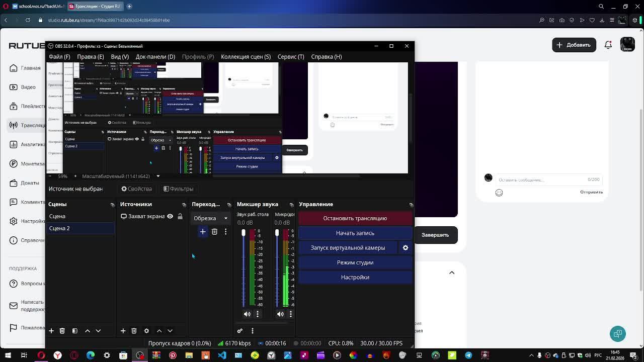This screenshot has width=644, height=362.
Task: Open Rutube notifications bell
Action: pos(608,45)
